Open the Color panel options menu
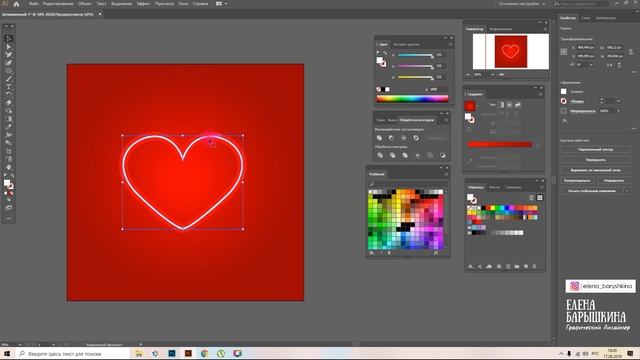The image size is (640, 360). coord(451,44)
